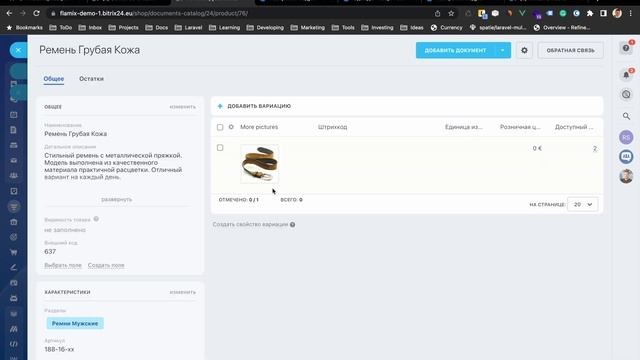The width and height of the screenshot is (640, 360).
Task: Open settings gear next to Добавить документ
Action: (524, 50)
